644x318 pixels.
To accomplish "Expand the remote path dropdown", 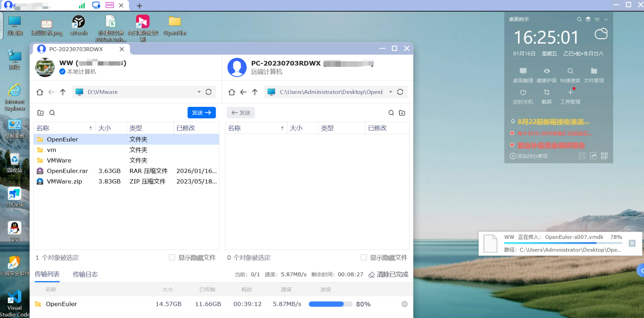I will (390, 92).
